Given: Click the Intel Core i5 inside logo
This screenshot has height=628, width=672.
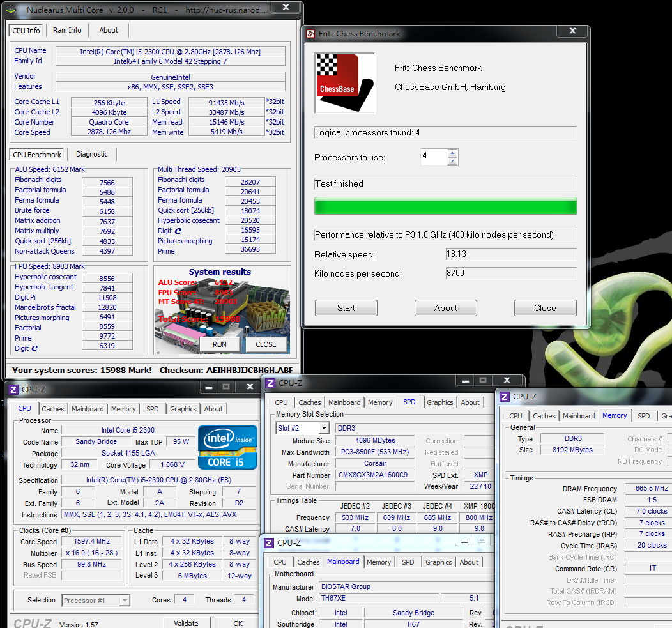Looking at the screenshot, I should coord(227,447).
